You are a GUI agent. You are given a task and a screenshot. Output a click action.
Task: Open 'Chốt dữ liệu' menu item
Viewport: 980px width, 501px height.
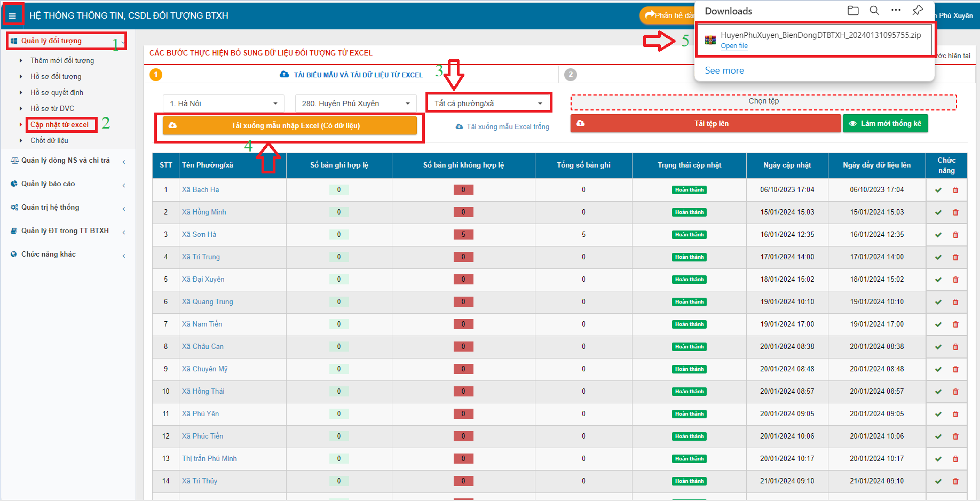[49, 141]
